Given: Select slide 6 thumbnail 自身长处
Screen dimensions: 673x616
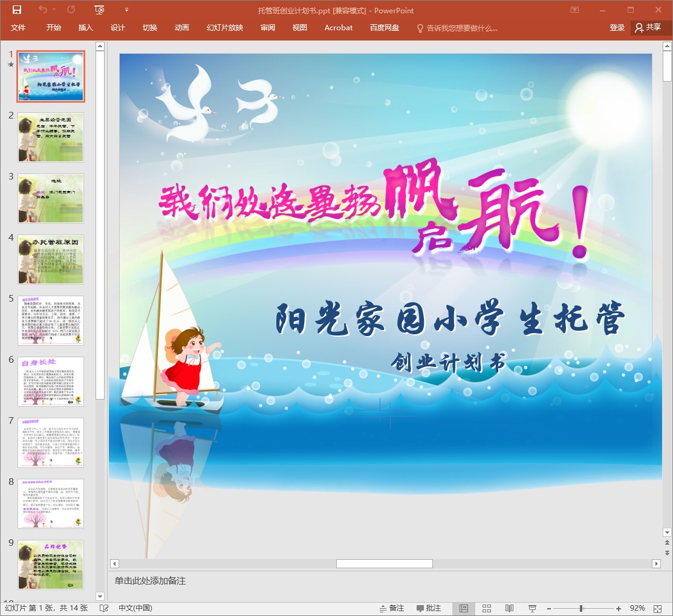Looking at the screenshot, I should [x=51, y=381].
